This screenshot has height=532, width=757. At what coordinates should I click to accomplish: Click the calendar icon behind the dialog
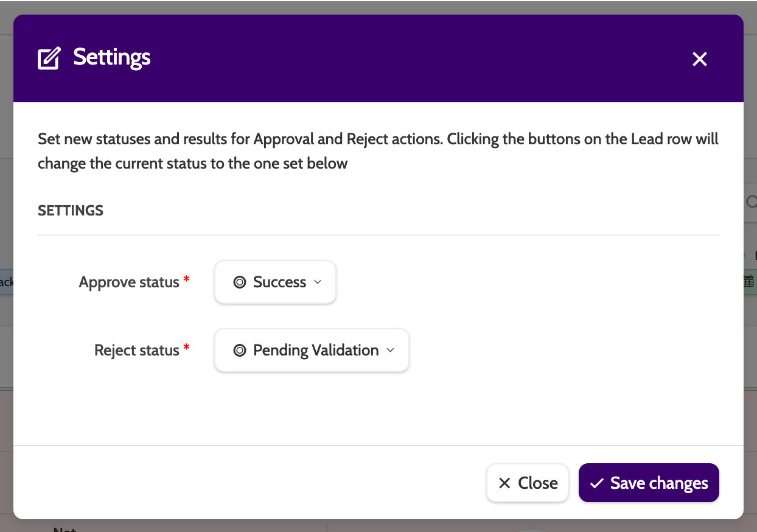pos(749,281)
